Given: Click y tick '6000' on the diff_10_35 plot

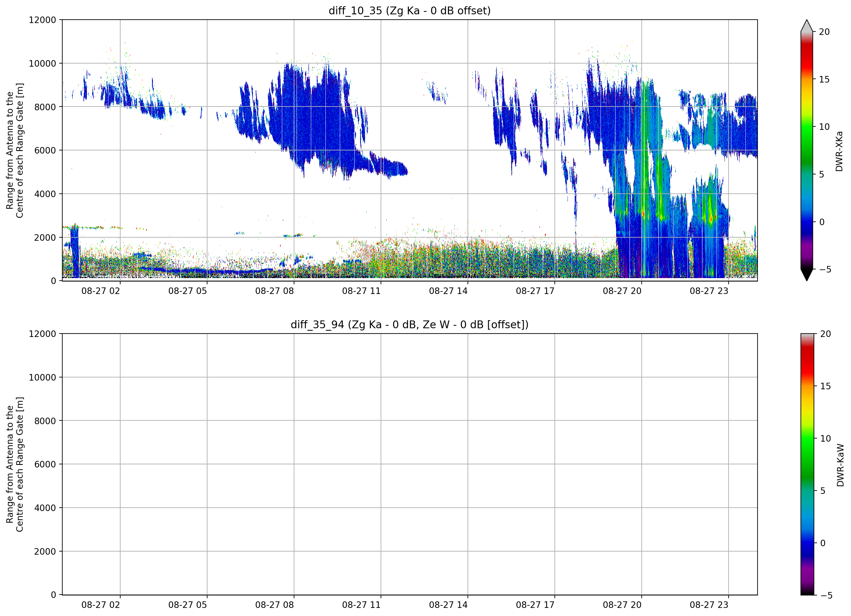Looking at the screenshot, I should point(45,150).
